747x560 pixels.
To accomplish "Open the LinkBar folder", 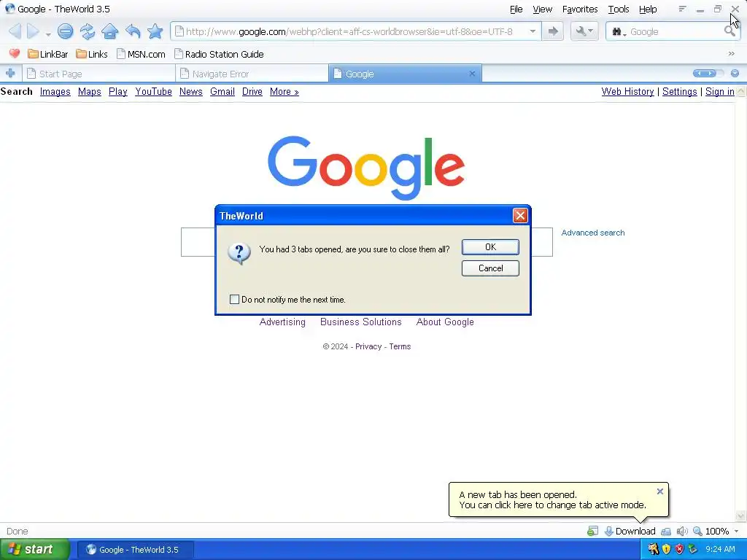I will (47, 54).
